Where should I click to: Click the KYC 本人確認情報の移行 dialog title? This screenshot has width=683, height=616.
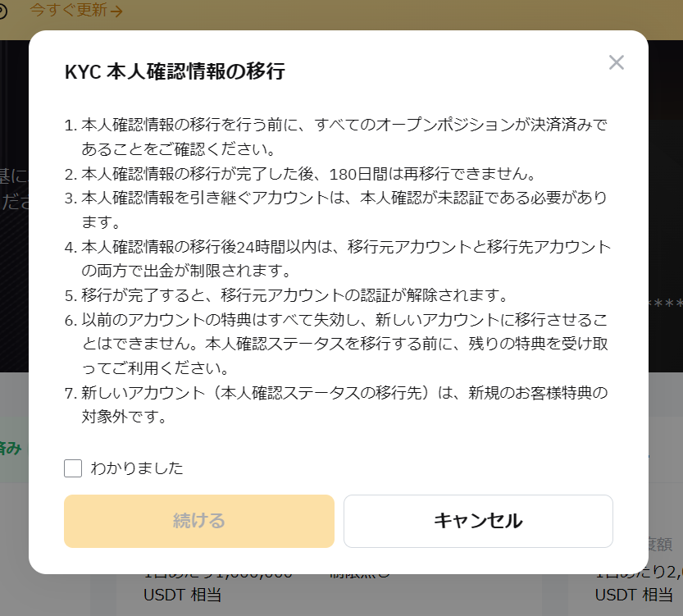(175, 72)
